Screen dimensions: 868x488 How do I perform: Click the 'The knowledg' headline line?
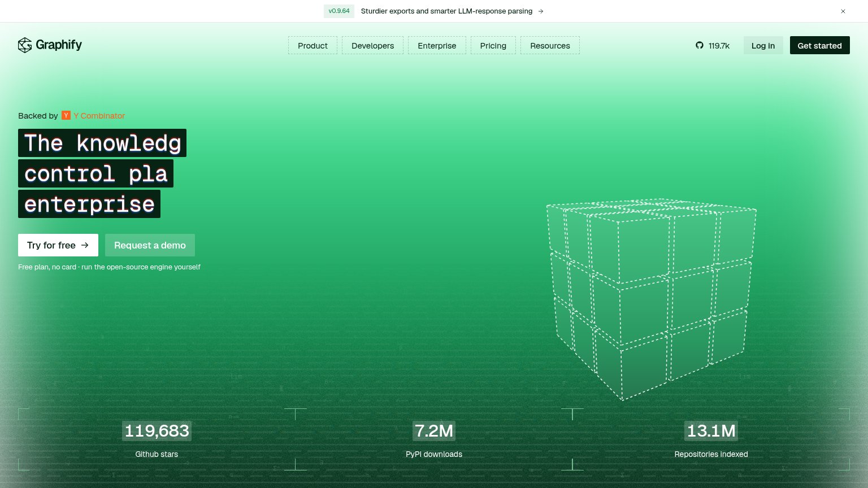point(102,143)
